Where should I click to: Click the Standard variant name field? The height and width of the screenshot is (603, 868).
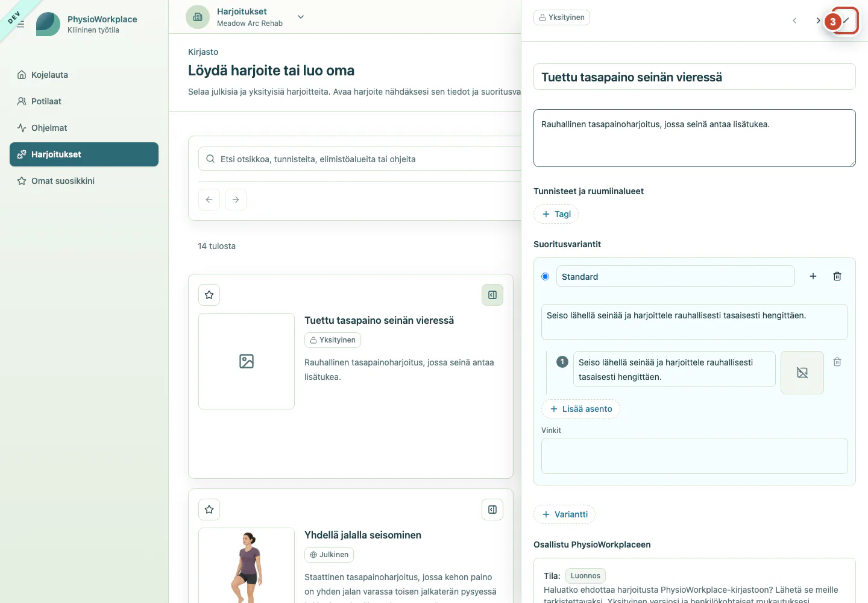coord(675,276)
